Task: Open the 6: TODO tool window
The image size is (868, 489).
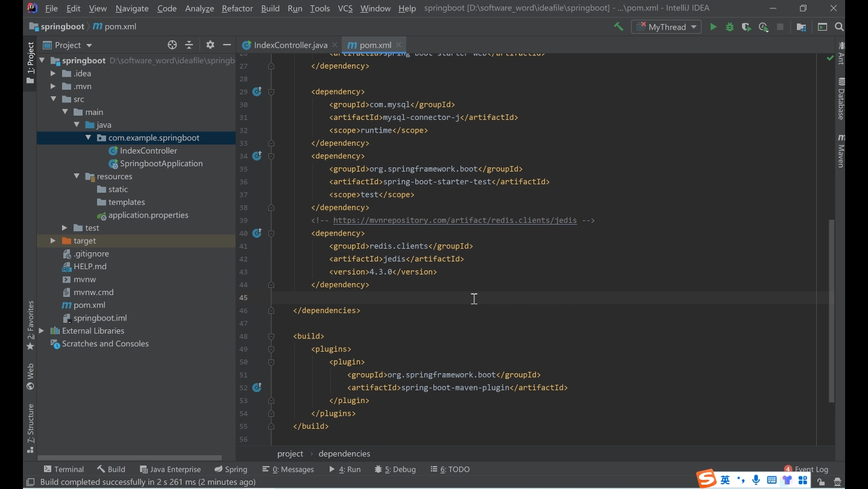Action: (x=450, y=469)
